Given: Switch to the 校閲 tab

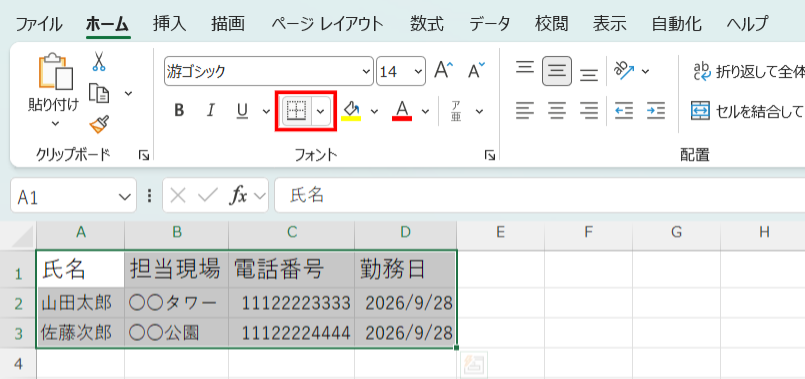Looking at the screenshot, I should (551, 24).
